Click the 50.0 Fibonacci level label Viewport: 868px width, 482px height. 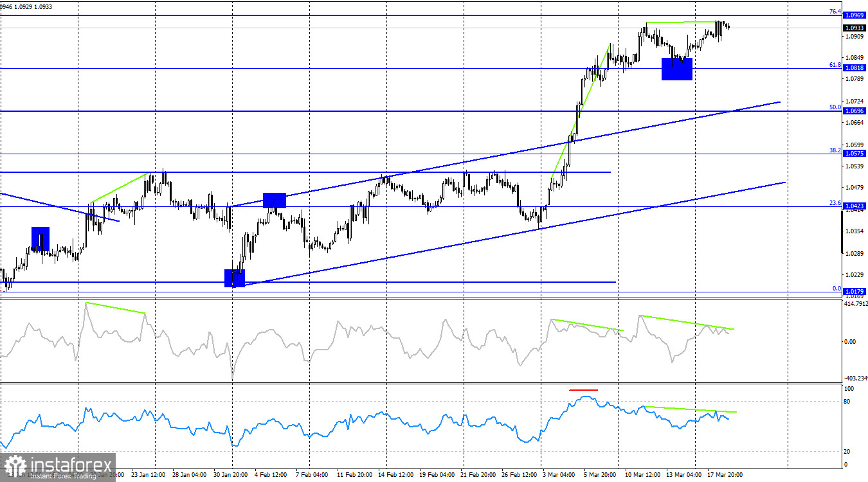pos(835,107)
